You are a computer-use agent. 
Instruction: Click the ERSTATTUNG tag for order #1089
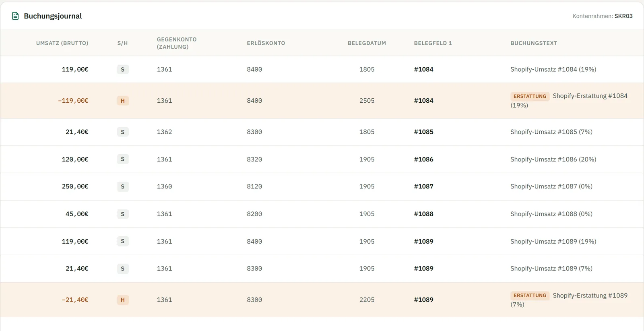click(530, 296)
